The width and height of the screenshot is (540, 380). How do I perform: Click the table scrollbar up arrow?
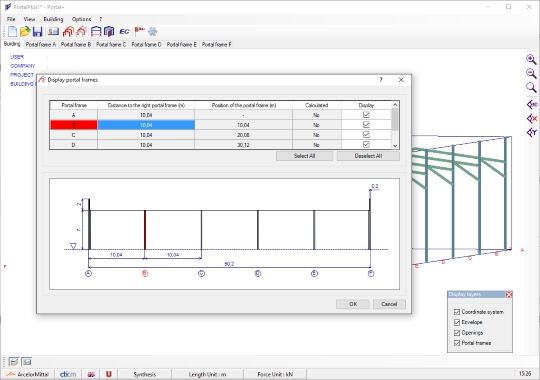pos(395,104)
